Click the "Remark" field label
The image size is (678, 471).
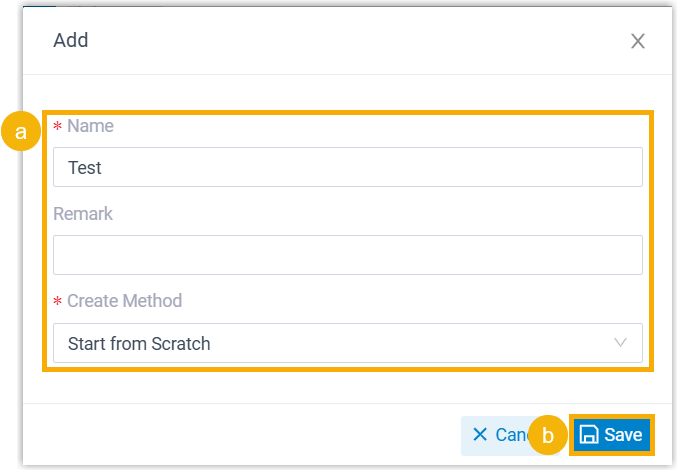tap(83, 214)
